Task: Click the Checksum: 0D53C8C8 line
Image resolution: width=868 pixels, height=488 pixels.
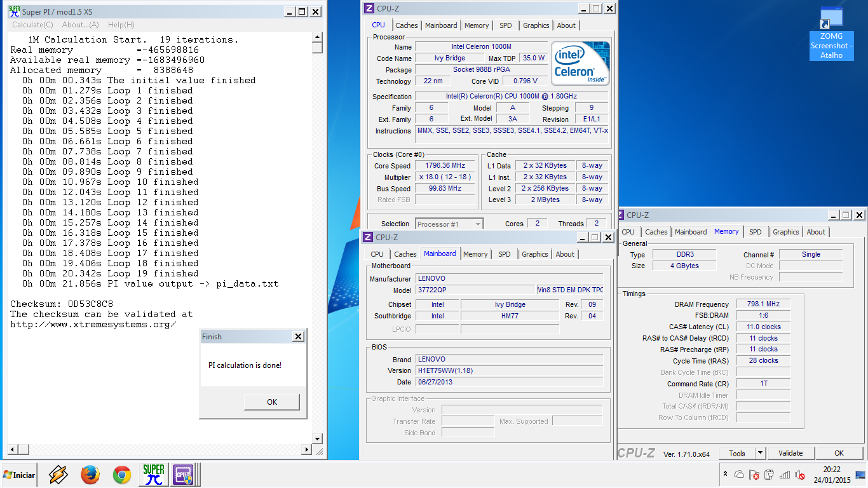Action: click(62, 304)
